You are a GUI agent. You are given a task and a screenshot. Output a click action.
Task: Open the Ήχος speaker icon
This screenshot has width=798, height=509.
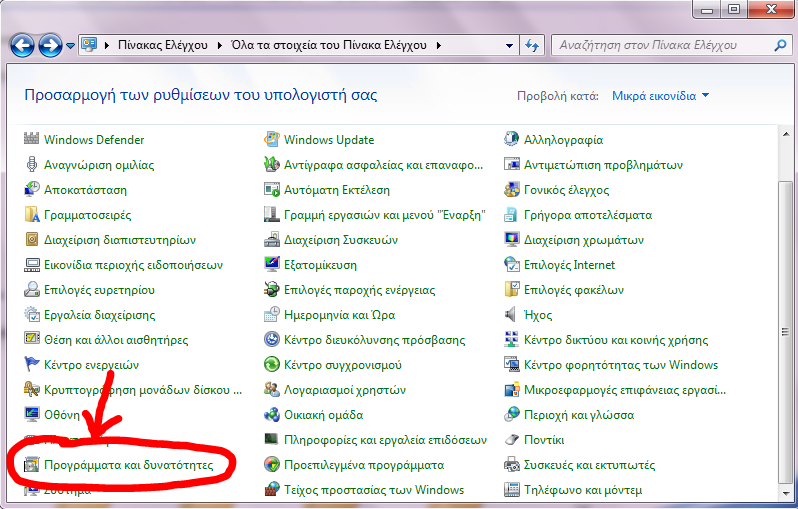(512, 315)
